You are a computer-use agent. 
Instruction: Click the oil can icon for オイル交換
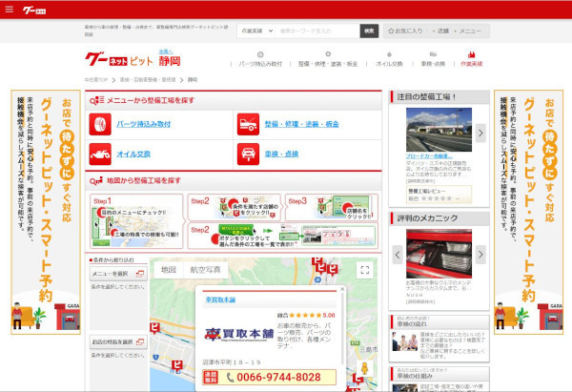[99, 153]
